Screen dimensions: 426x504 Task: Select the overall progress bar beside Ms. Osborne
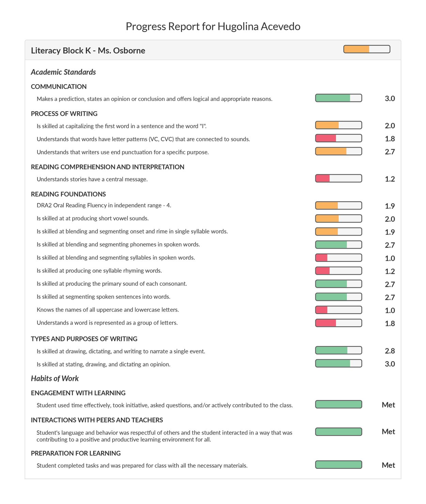tap(366, 49)
